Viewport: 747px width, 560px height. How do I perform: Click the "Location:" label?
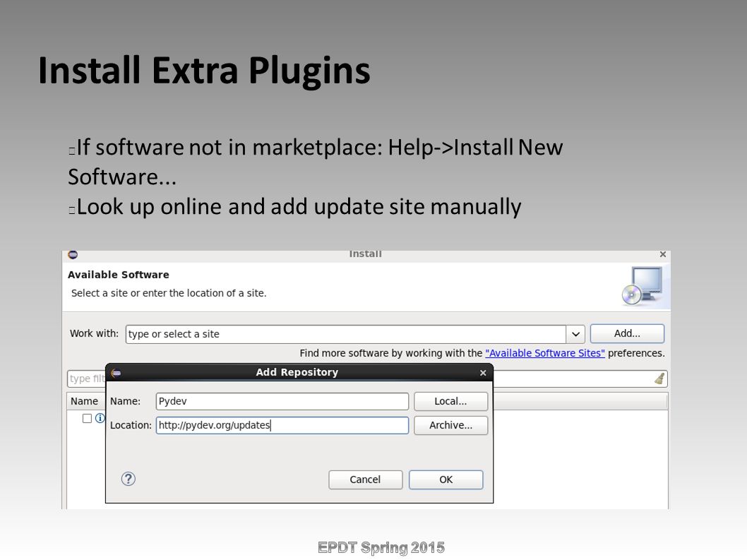(131, 425)
